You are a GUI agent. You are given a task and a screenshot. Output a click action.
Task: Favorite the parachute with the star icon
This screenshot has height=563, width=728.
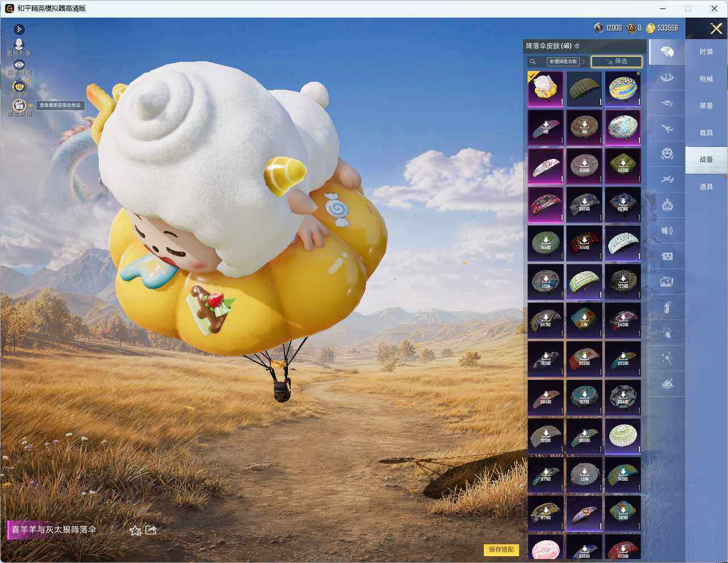pos(135,530)
